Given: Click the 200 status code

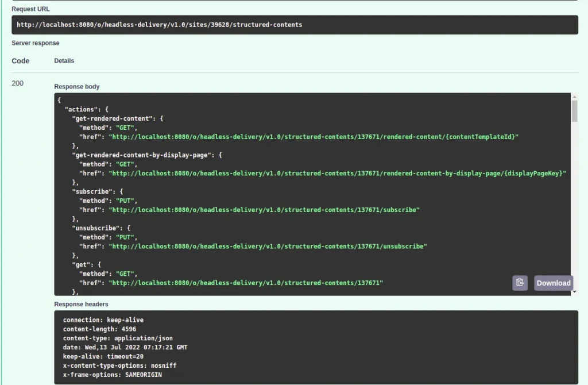Looking at the screenshot, I should point(18,83).
